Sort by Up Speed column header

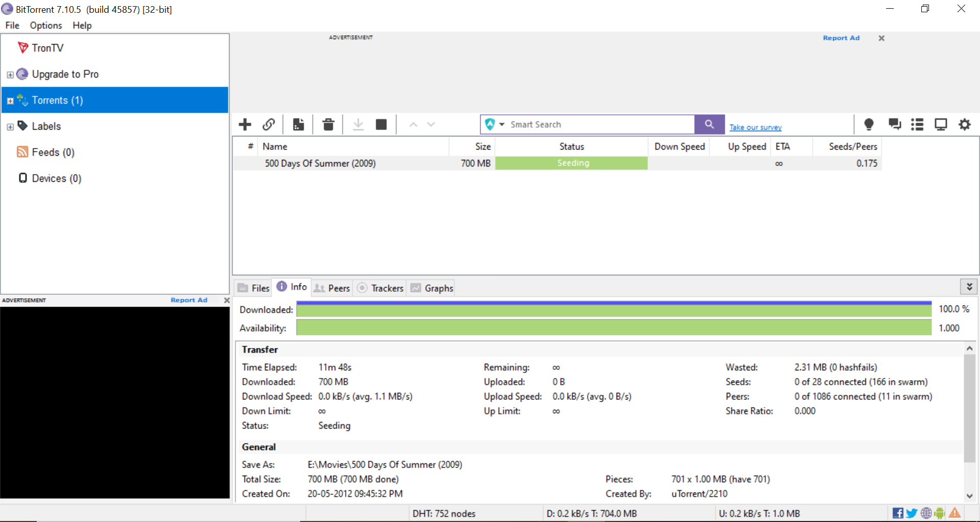pyautogui.click(x=740, y=147)
